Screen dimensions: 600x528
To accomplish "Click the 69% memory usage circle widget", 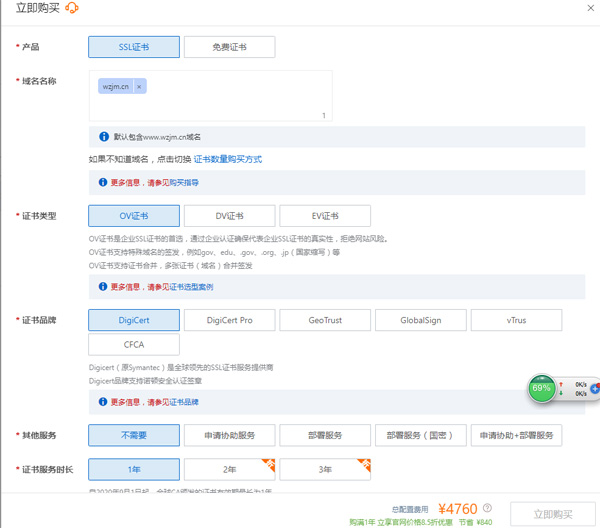I will (x=541, y=388).
